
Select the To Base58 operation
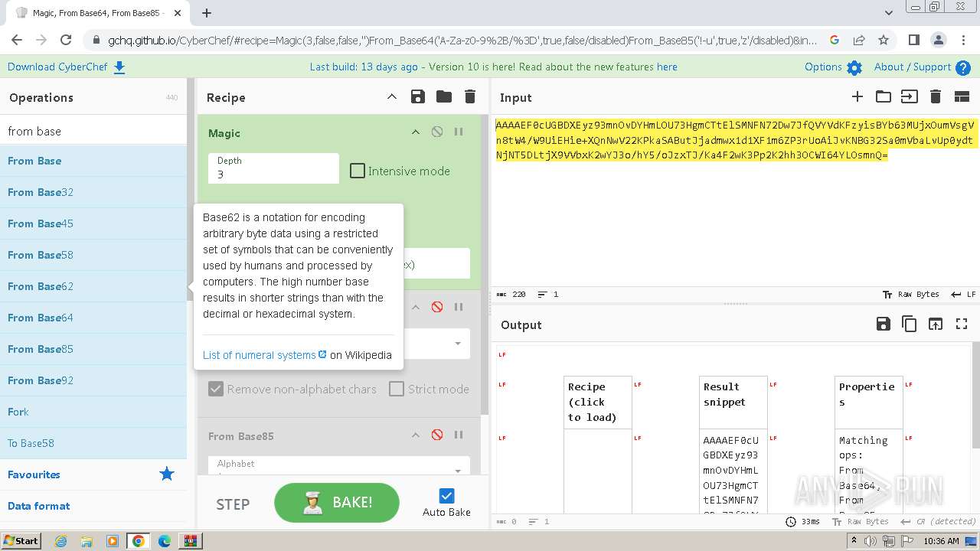[93, 443]
